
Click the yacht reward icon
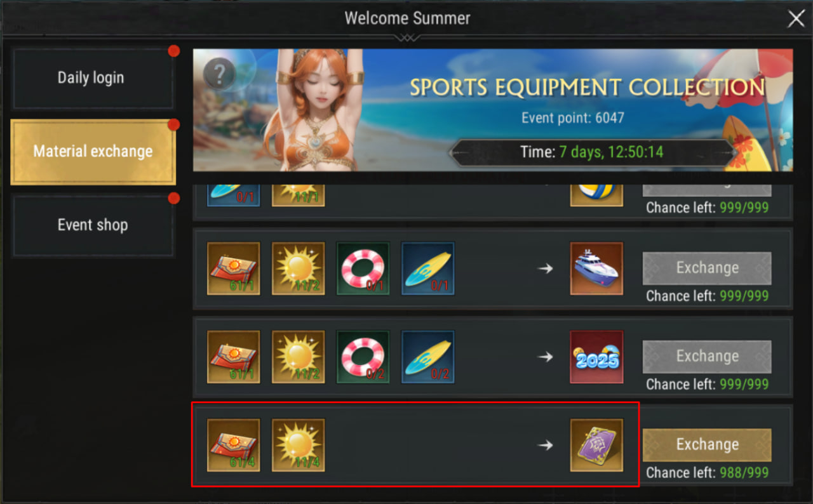(596, 268)
